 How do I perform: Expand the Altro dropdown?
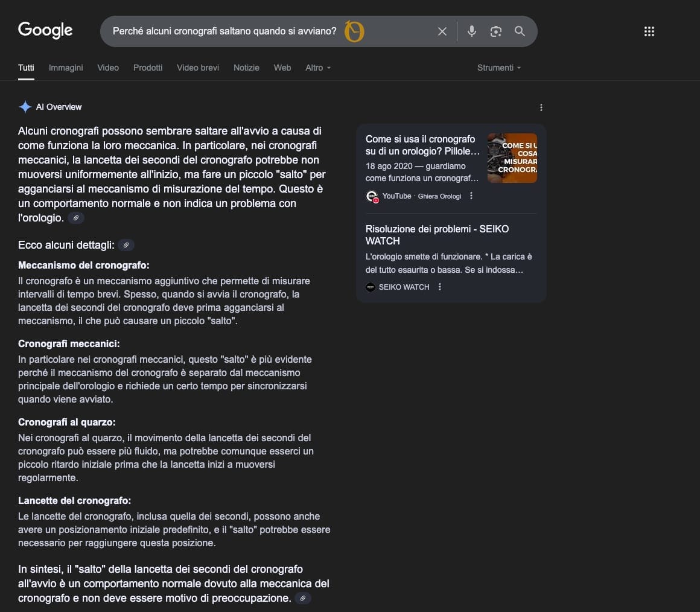tap(318, 68)
